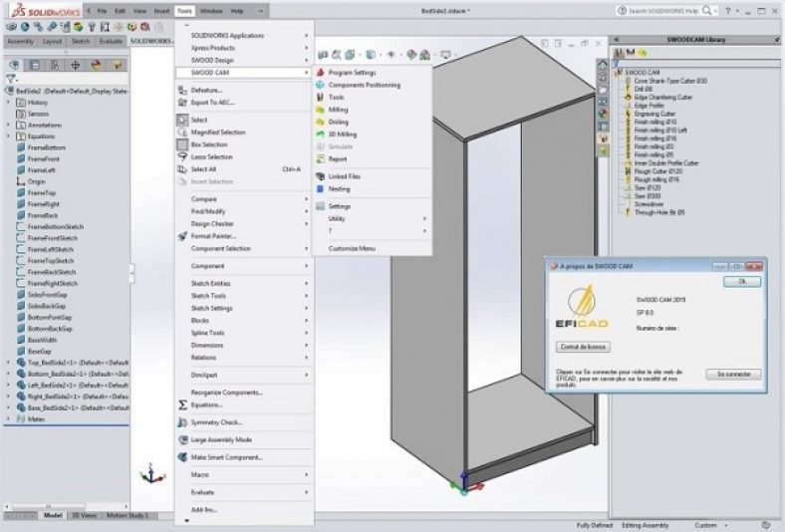Viewport: 785px width, 532px height.
Task: Click the Home icon in the task pane
Action: (x=603, y=65)
